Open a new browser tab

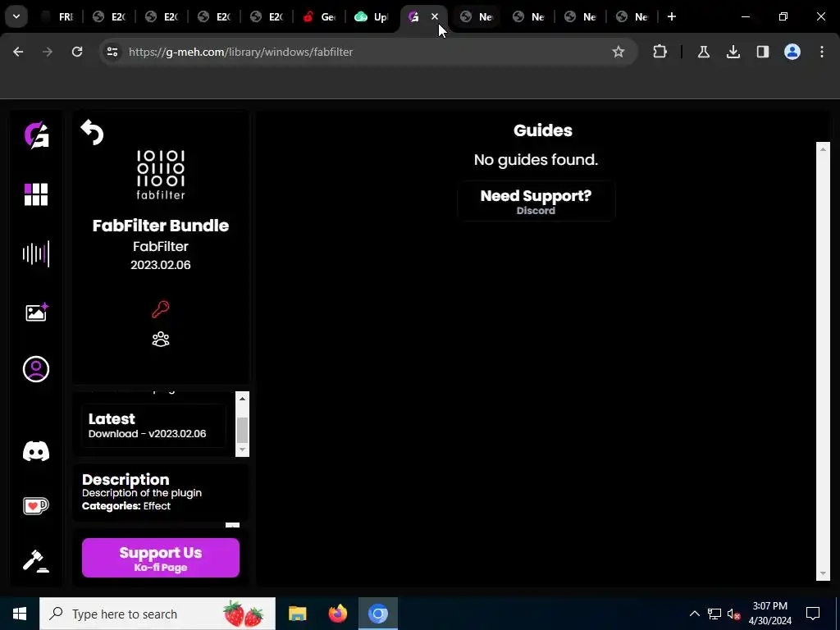[671, 16]
